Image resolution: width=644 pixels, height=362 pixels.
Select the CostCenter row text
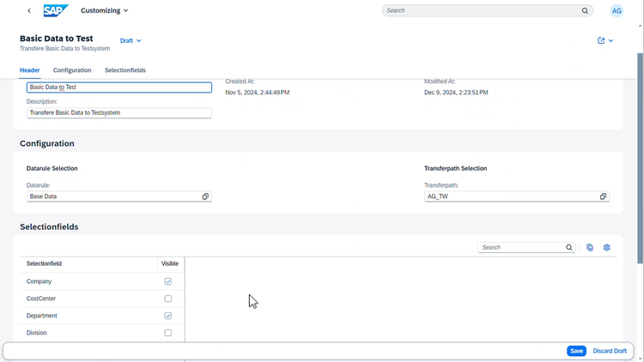coord(41,299)
